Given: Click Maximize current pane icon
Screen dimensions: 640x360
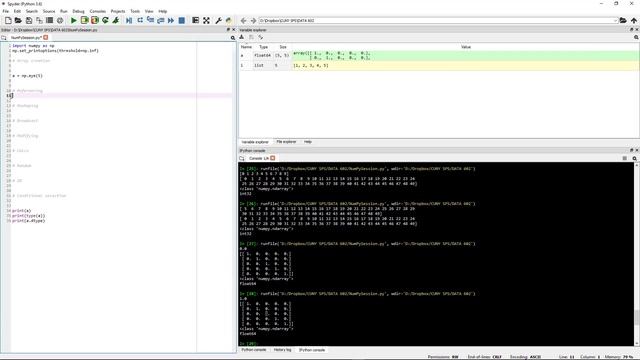Looking at the screenshot, I should (x=196, y=20).
